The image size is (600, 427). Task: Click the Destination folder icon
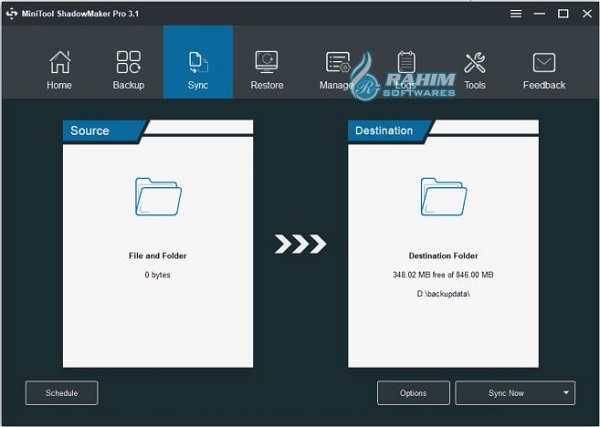click(x=443, y=197)
